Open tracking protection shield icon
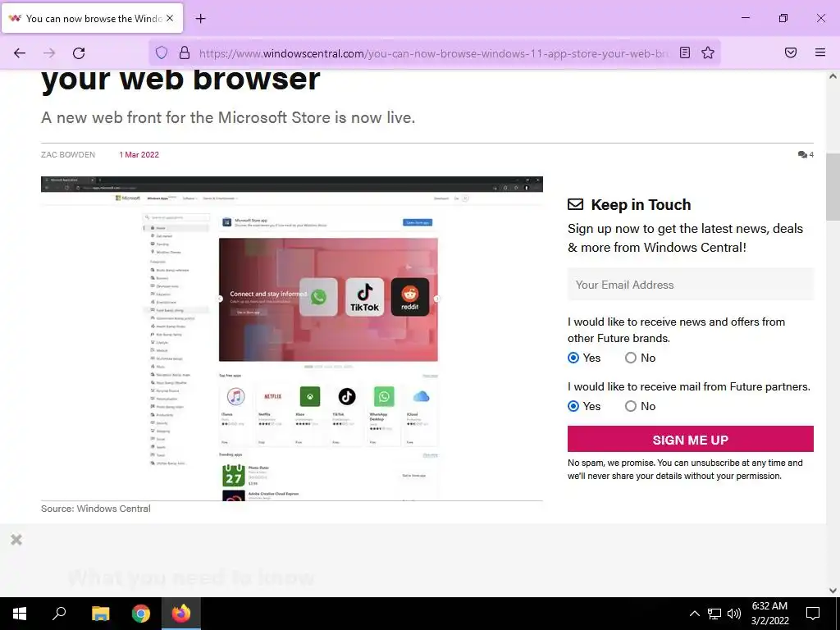 click(x=162, y=52)
